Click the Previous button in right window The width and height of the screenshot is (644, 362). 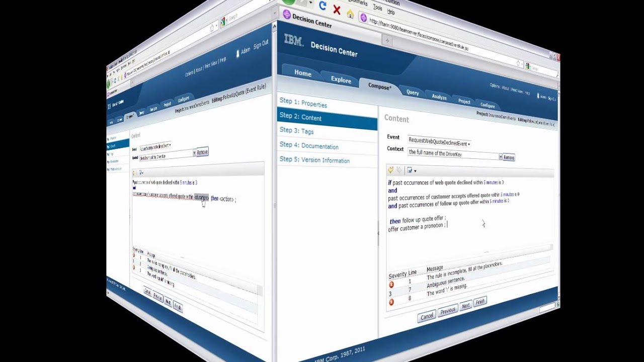[x=448, y=311]
